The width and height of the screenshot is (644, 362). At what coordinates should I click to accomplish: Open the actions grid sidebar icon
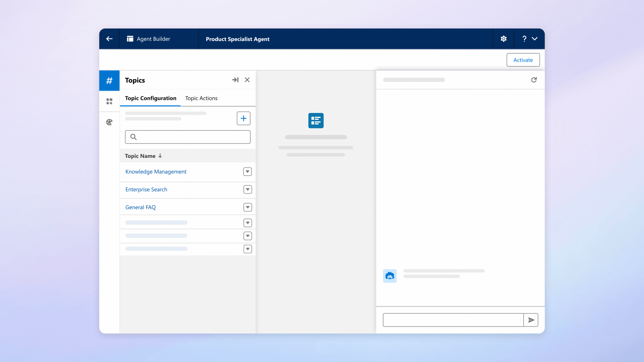109,101
